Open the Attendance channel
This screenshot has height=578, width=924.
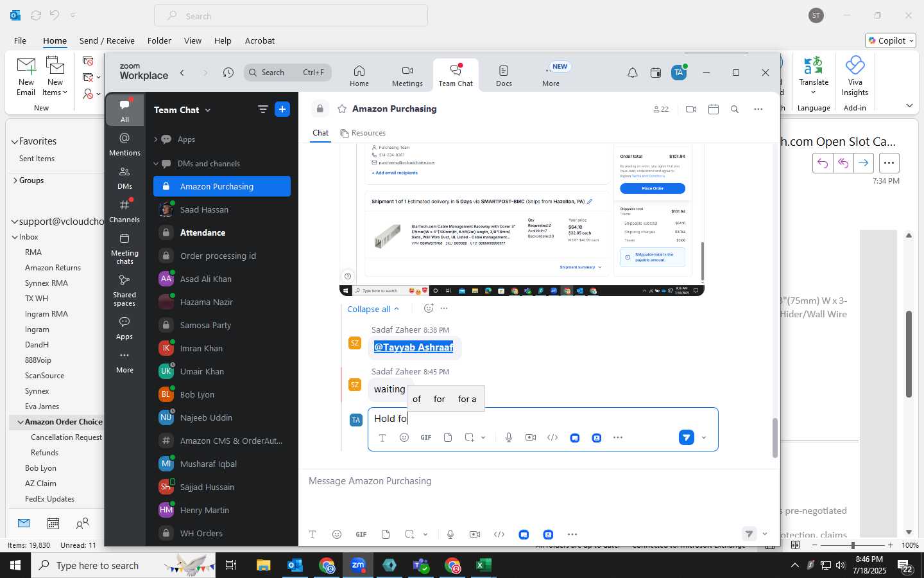pyautogui.click(x=222, y=232)
